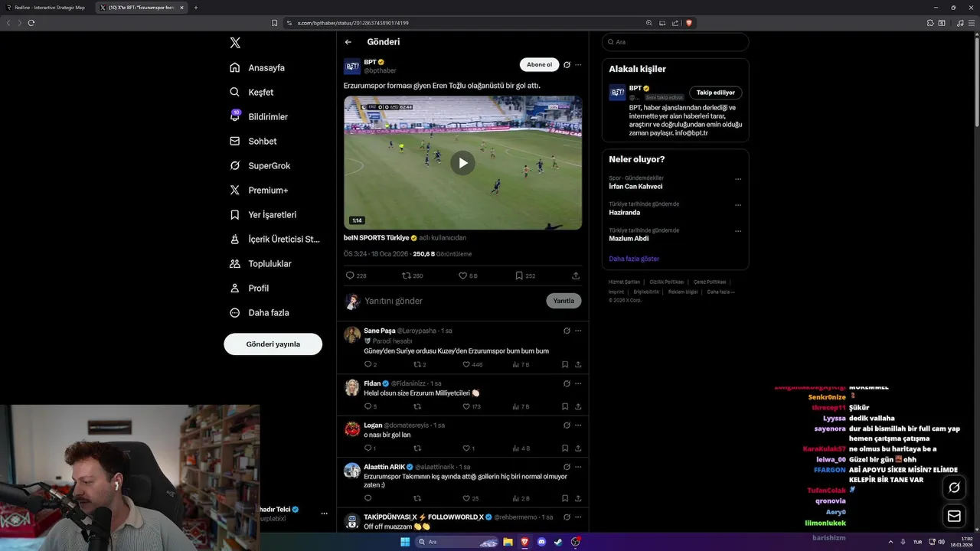
Task: Open the browser hamburger menu
Action: point(971,23)
